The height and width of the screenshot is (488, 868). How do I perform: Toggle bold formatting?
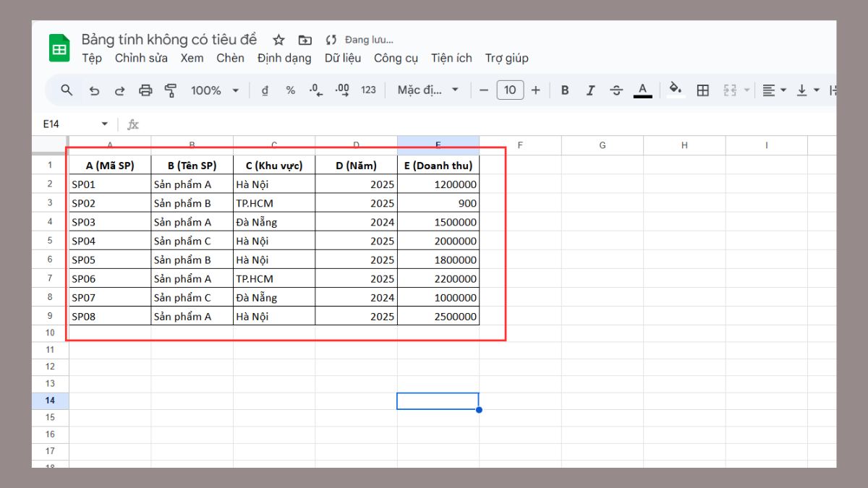(x=565, y=90)
